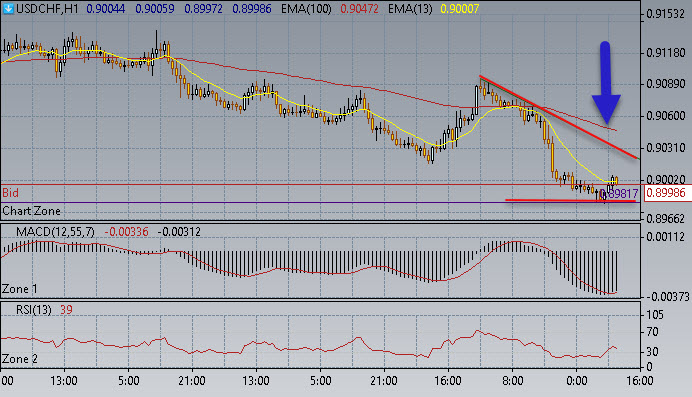The image size is (692, 397).
Task: Click RSI axis level 70
Action: point(652,332)
